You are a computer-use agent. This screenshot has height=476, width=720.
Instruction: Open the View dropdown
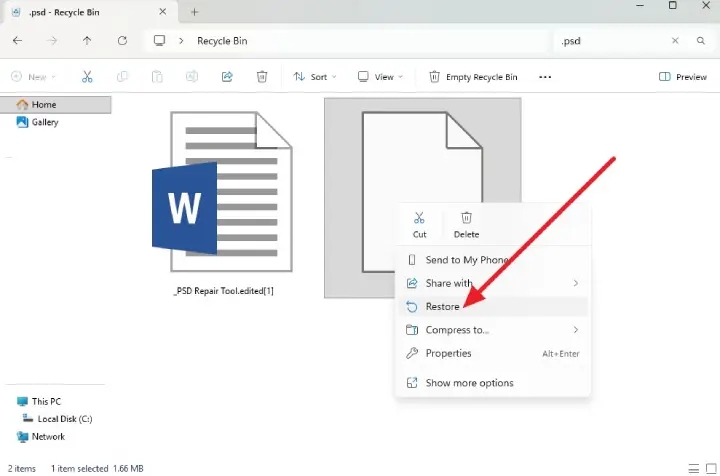pos(380,77)
